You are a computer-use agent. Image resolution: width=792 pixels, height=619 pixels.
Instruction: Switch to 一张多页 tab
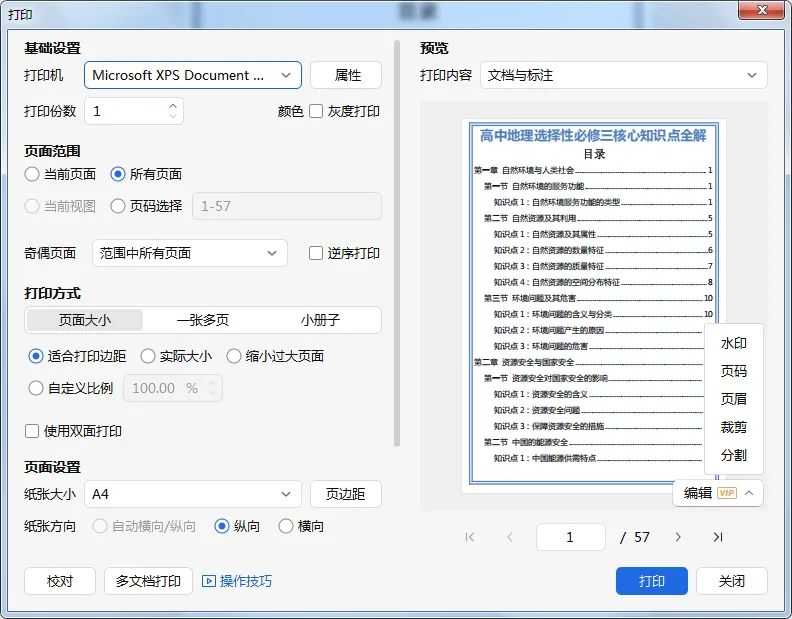tap(203, 320)
